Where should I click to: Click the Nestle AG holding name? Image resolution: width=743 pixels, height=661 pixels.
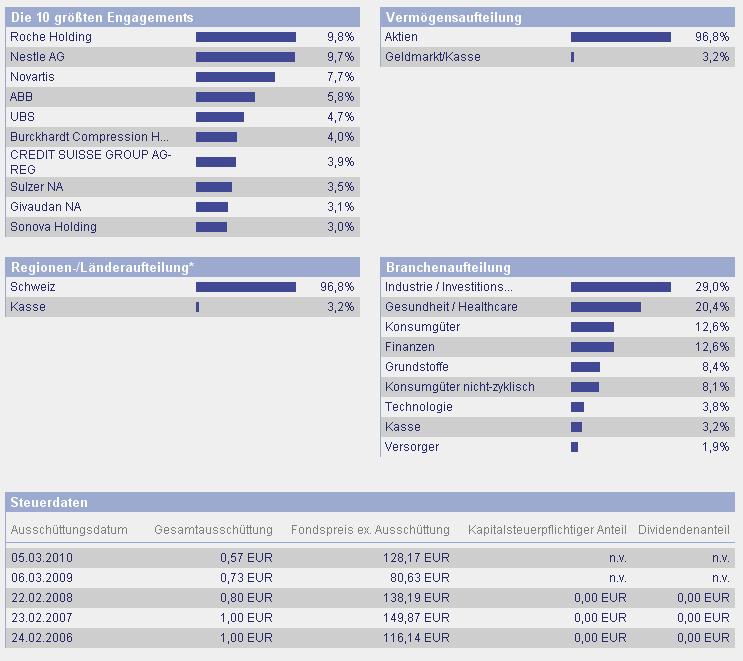[37, 57]
